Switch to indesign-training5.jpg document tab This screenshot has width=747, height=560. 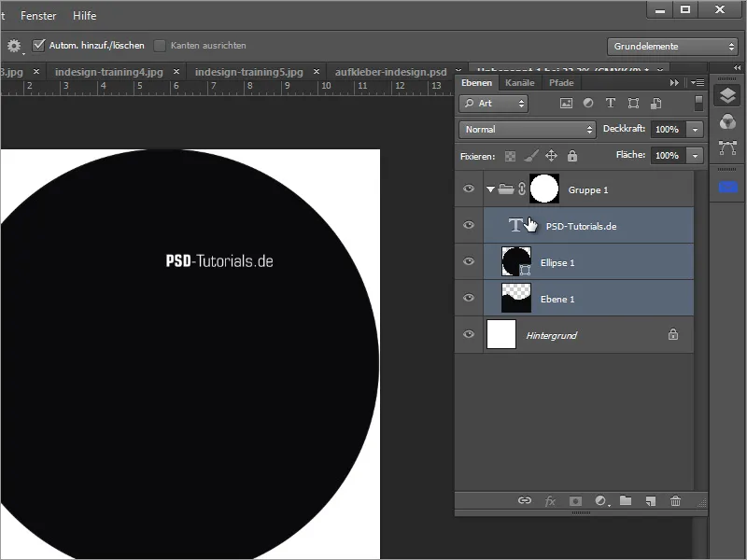coord(248,72)
